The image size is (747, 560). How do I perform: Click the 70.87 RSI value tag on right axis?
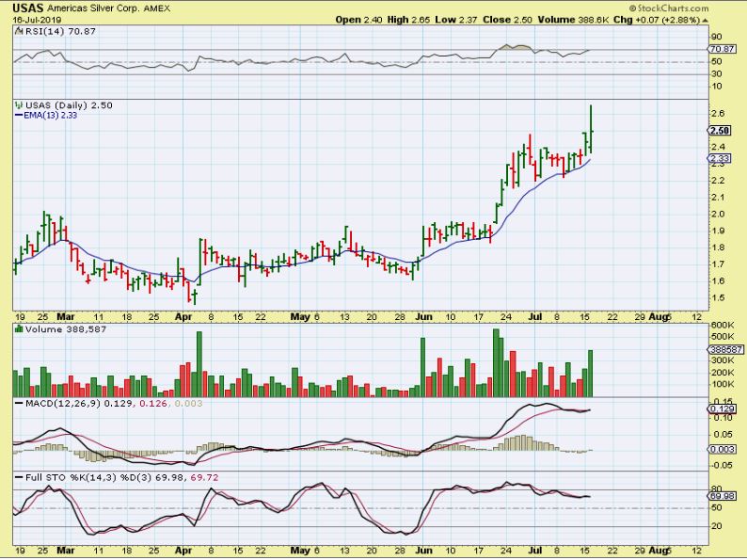[721, 49]
